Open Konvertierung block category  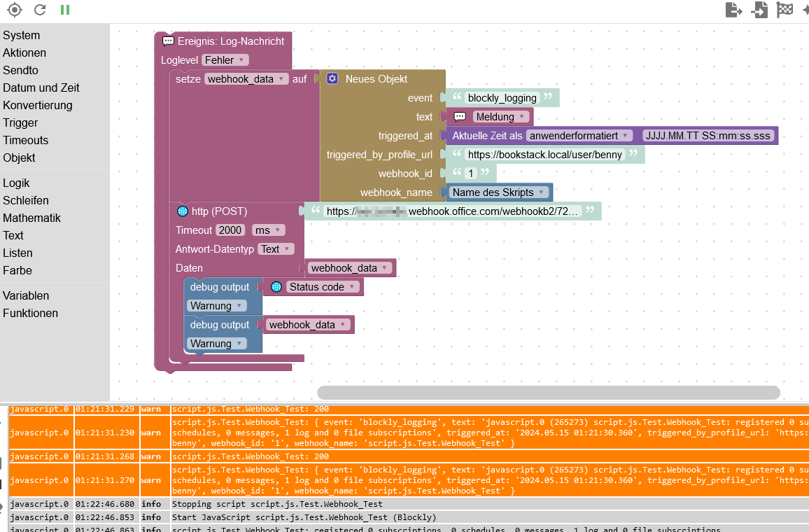point(38,105)
